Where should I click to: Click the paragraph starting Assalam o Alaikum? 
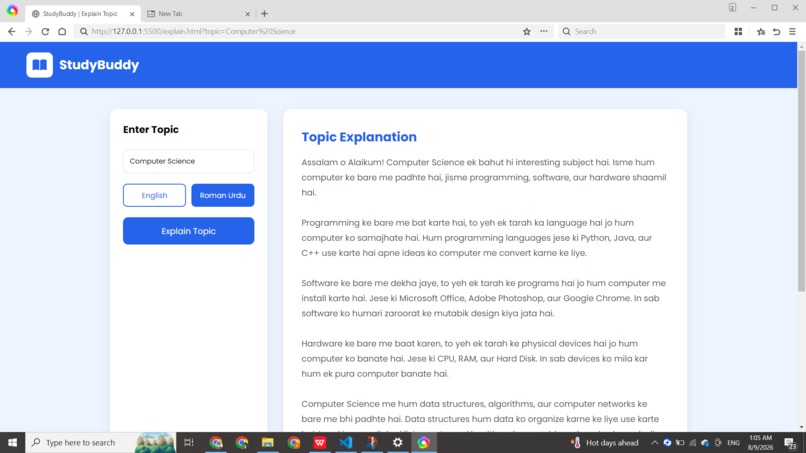(x=484, y=177)
